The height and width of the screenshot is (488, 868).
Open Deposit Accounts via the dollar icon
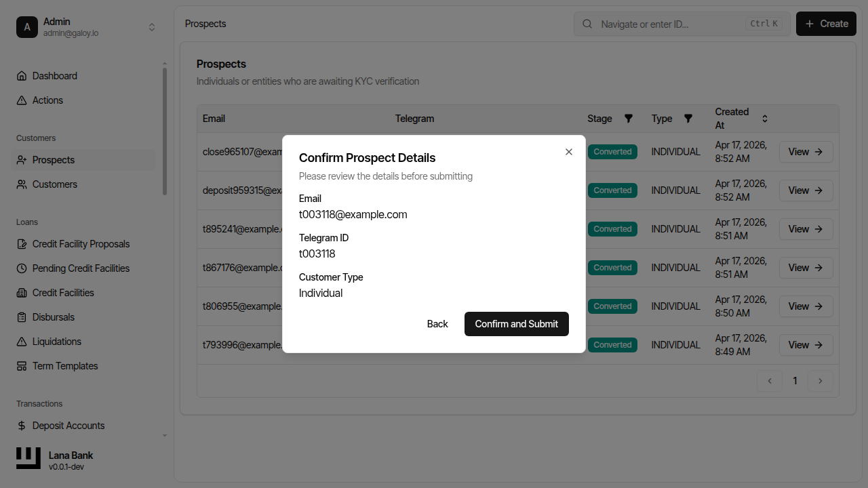(x=21, y=426)
